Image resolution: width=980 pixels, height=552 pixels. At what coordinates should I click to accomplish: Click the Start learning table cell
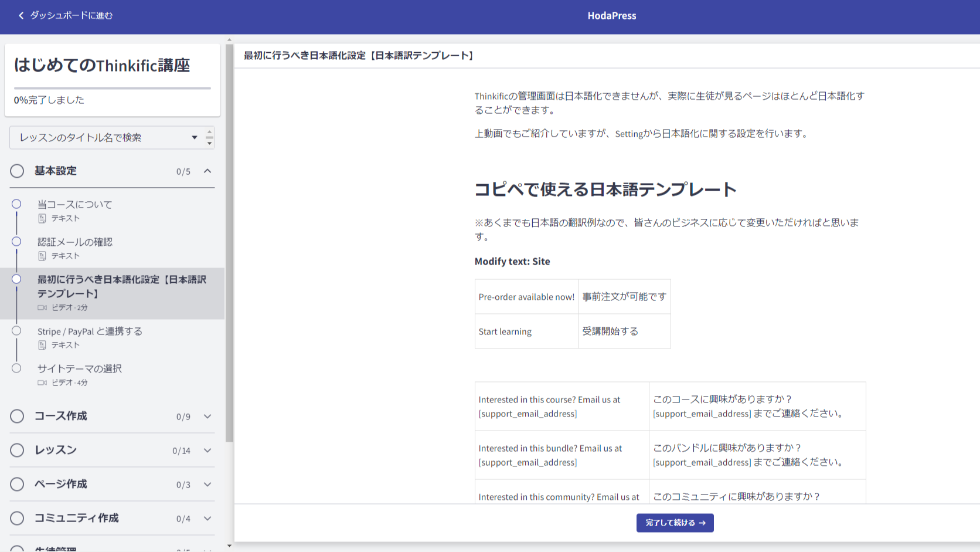point(527,331)
